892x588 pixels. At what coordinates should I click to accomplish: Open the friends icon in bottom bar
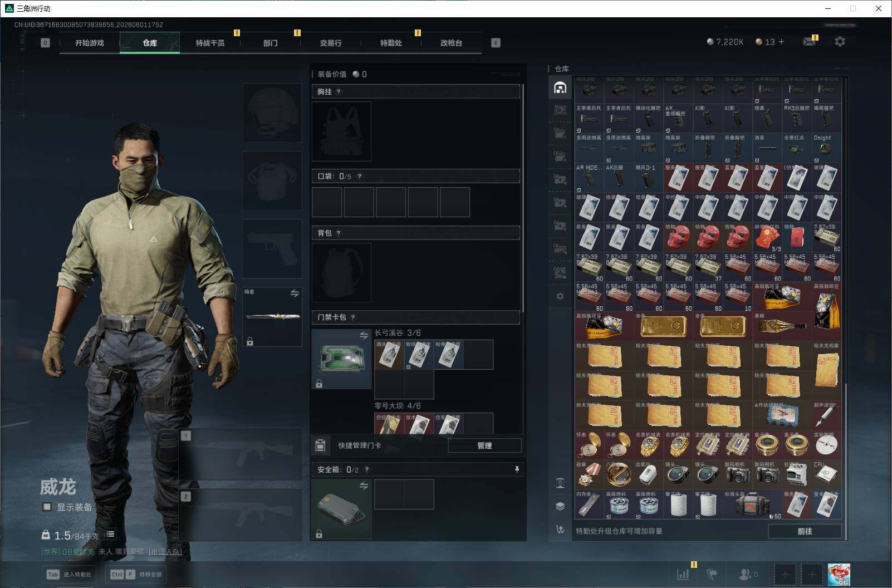click(x=744, y=574)
